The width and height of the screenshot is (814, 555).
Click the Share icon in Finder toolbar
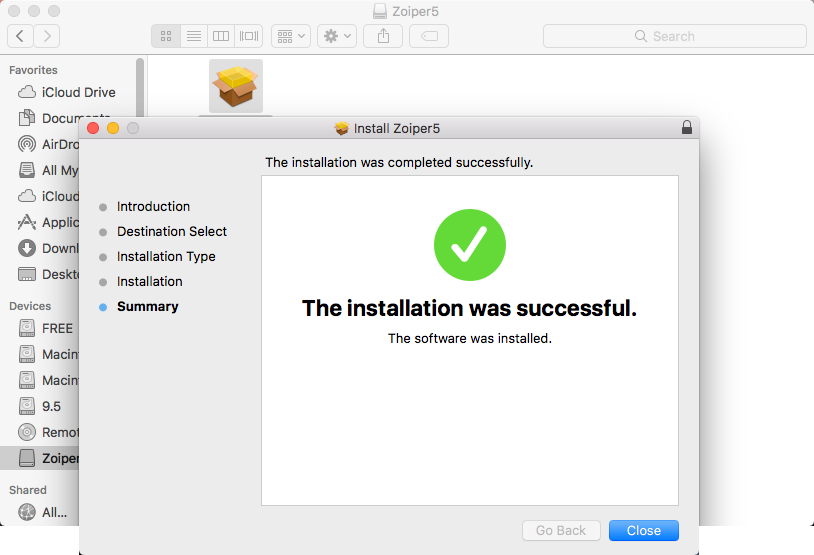click(x=383, y=36)
